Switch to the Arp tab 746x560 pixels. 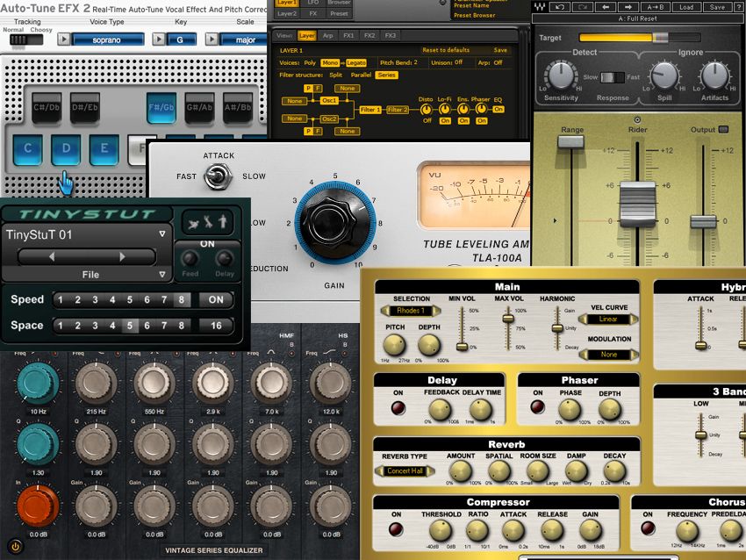[x=326, y=33]
